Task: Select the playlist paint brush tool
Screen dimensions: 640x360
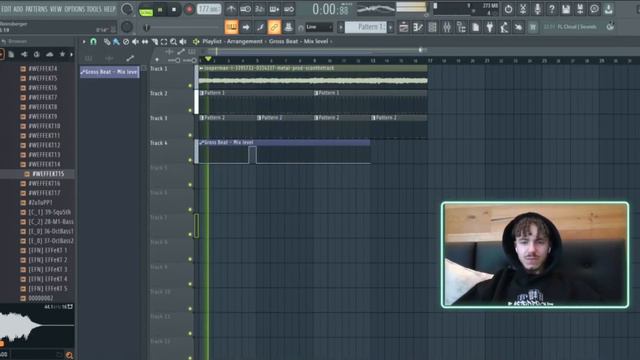Action: pos(116,42)
